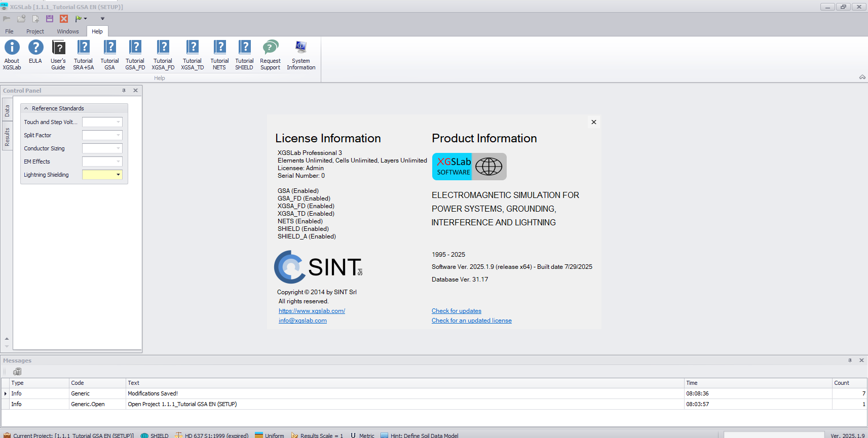Click the purple Save floppy disk icon
868x438 pixels.
(x=50, y=19)
